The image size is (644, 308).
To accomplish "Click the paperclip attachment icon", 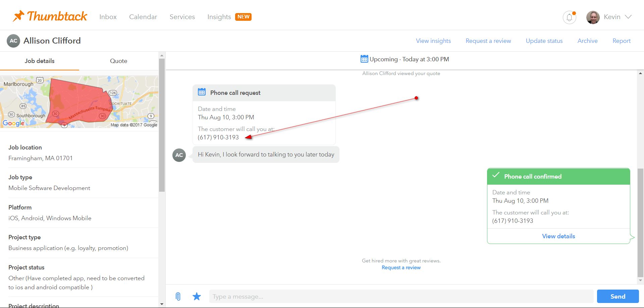I will pos(178,296).
